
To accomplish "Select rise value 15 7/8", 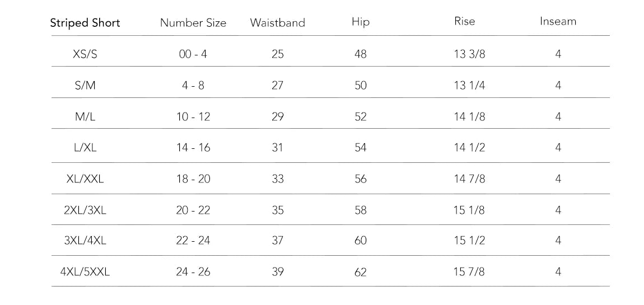I will 469,272.
